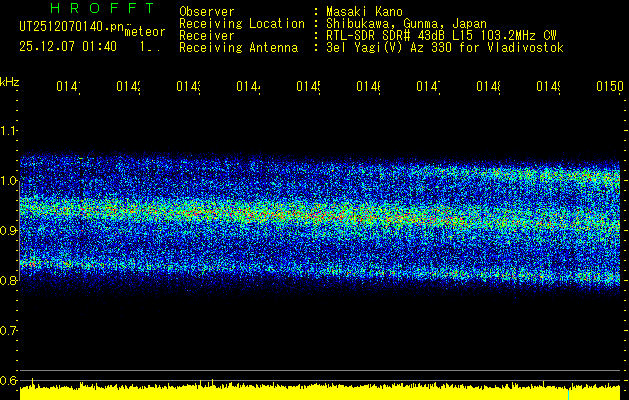Click the 0.9 frequency axis label
Image resolution: width=629 pixels, height=400 pixels.
coord(10,231)
